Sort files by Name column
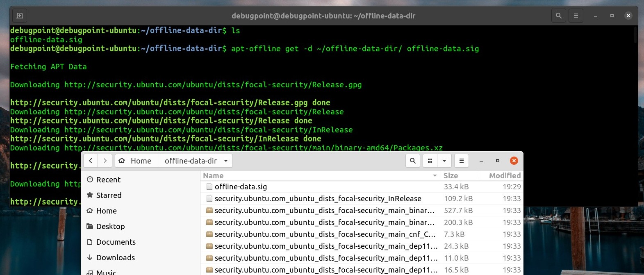Screen dimensions: 644x275 pyautogui.click(x=213, y=175)
